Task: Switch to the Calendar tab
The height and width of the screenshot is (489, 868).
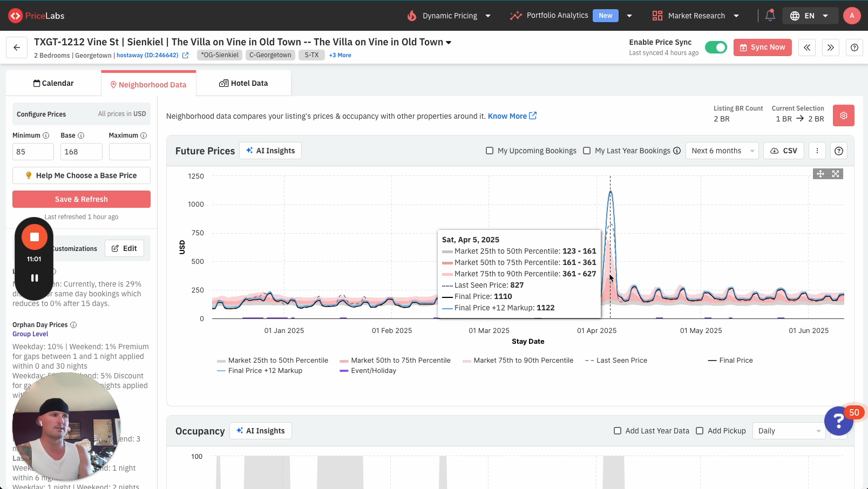Action: click(53, 83)
